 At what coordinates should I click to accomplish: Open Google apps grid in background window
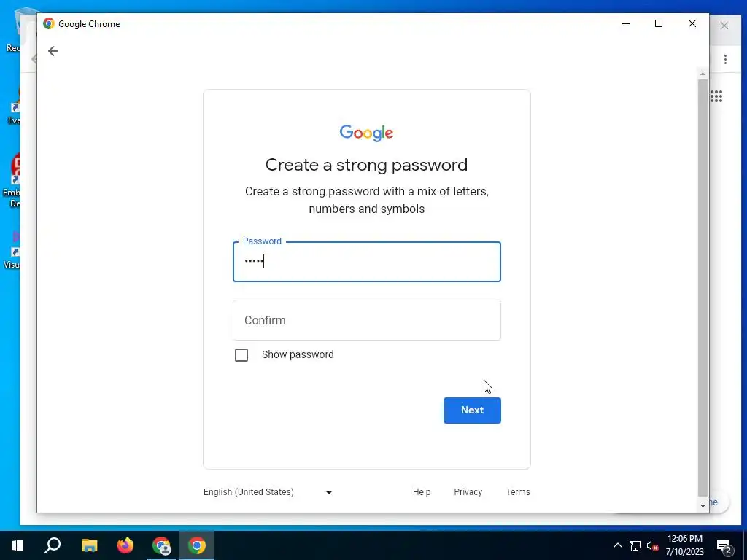click(x=716, y=96)
